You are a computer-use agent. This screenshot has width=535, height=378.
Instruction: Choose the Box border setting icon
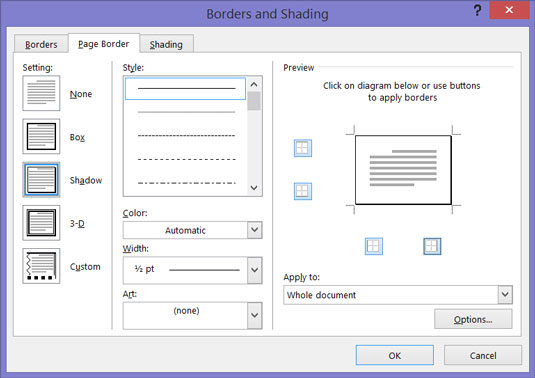click(41, 136)
